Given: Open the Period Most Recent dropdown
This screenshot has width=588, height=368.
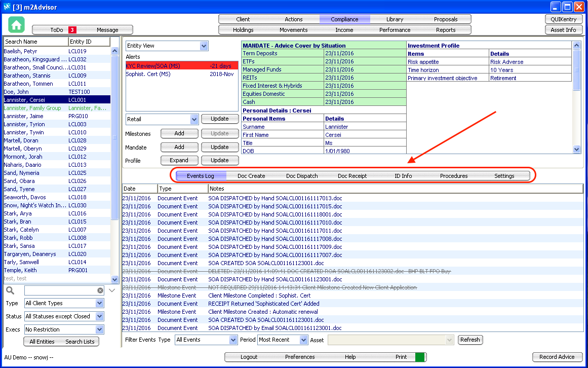Looking at the screenshot, I should click(303, 340).
